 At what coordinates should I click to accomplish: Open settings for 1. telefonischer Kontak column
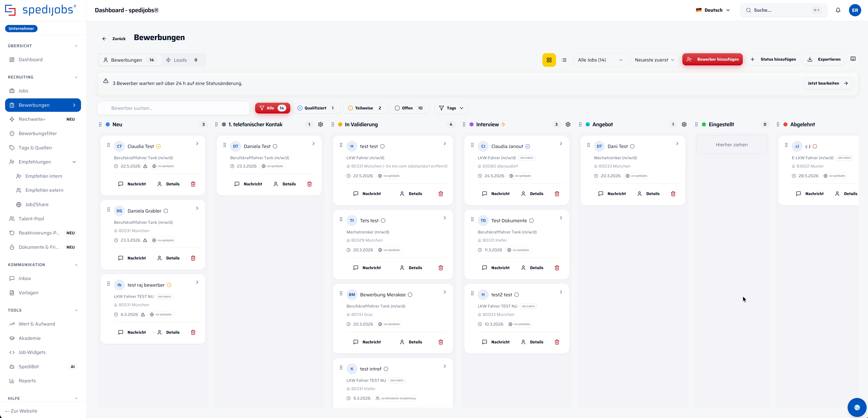(320, 124)
